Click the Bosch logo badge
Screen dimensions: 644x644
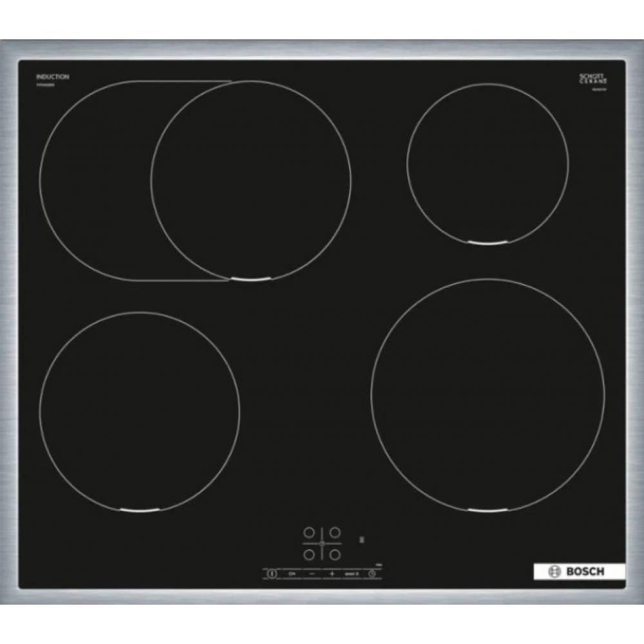tap(580, 571)
